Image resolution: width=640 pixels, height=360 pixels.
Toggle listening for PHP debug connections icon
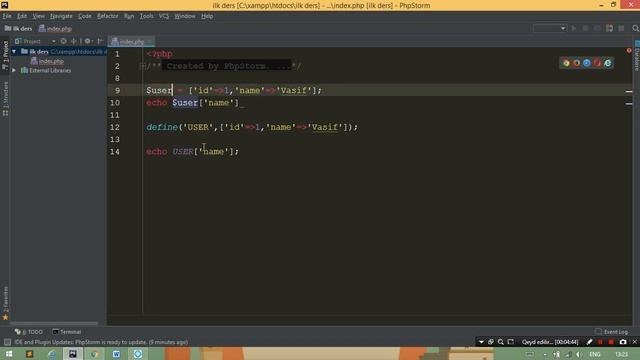(x=609, y=28)
